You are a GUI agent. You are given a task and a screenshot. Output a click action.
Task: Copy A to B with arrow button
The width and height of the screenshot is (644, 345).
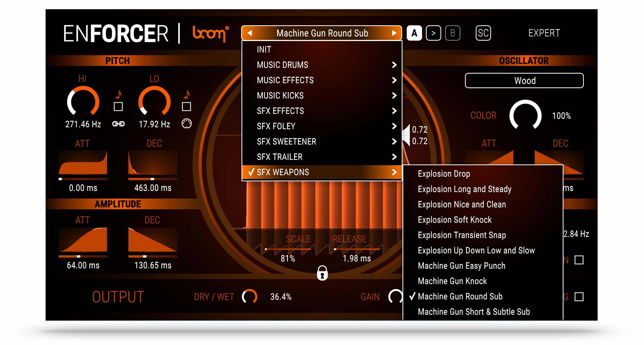[x=433, y=33]
